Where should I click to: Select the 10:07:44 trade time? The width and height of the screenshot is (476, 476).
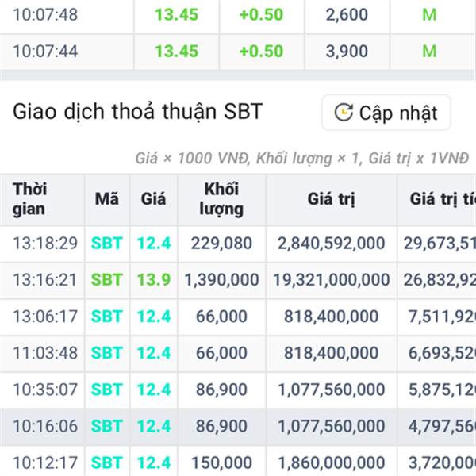tap(45, 51)
